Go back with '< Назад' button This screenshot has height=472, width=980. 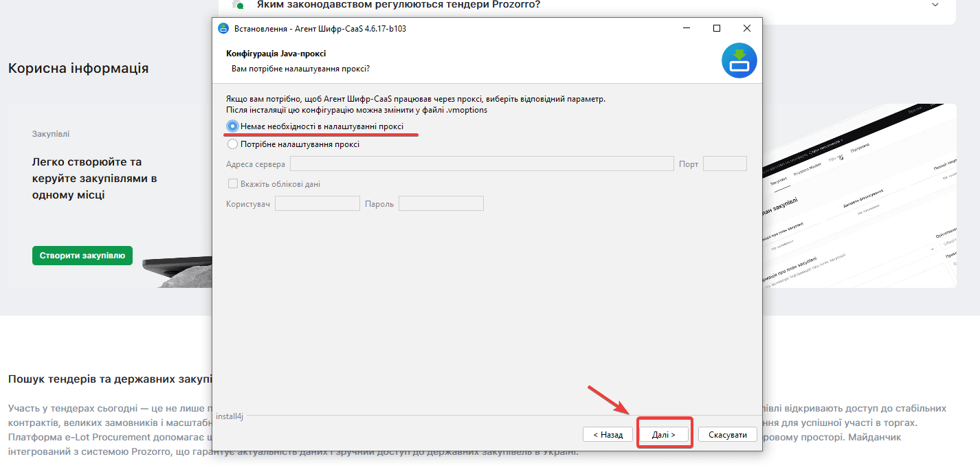tap(607, 434)
